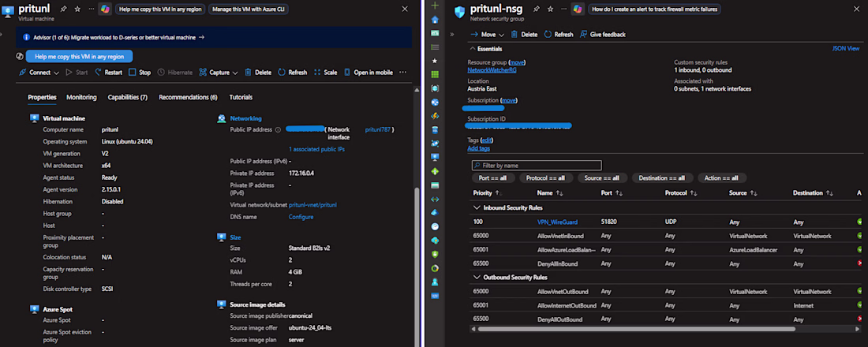
Task: Click the horizontal scrollbar under NSG rules table
Action: 635,329
